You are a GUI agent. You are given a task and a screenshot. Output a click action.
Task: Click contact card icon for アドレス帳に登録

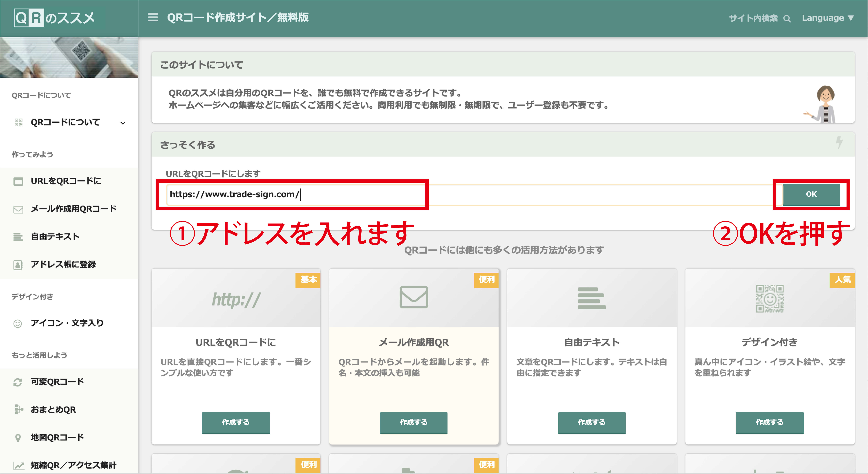click(x=18, y=265)
